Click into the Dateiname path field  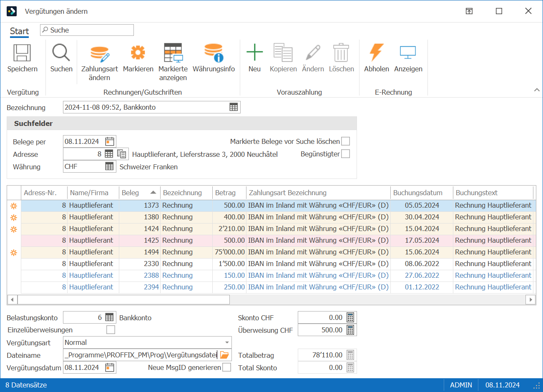(141, 355)
